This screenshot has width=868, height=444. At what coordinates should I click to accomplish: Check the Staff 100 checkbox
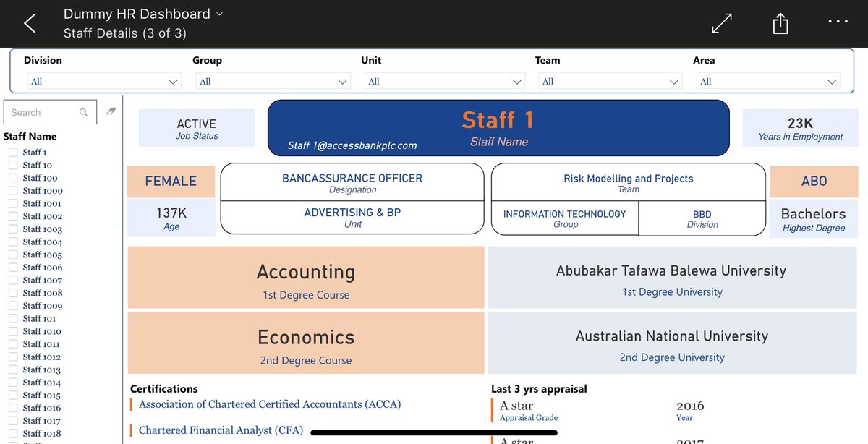[13, 178]
